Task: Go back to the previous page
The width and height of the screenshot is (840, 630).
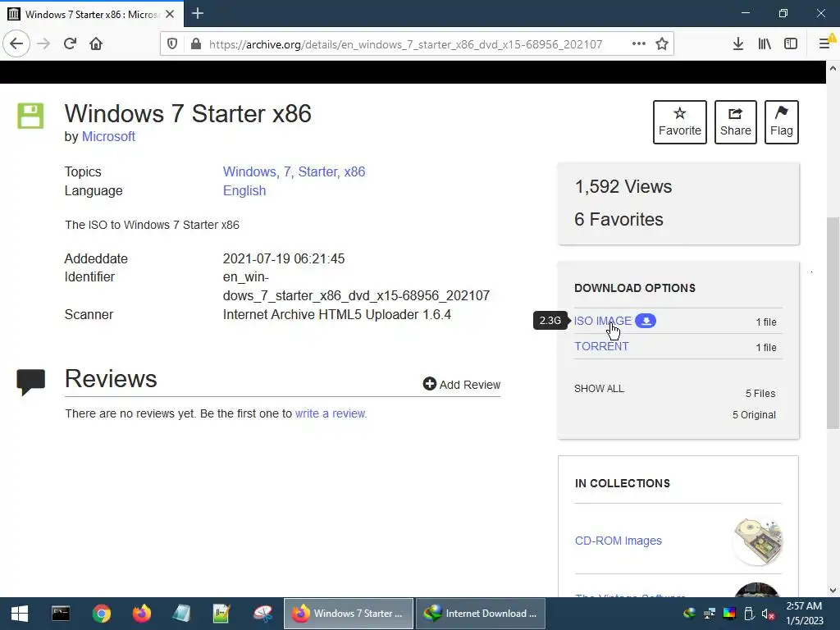Action: 16,43
